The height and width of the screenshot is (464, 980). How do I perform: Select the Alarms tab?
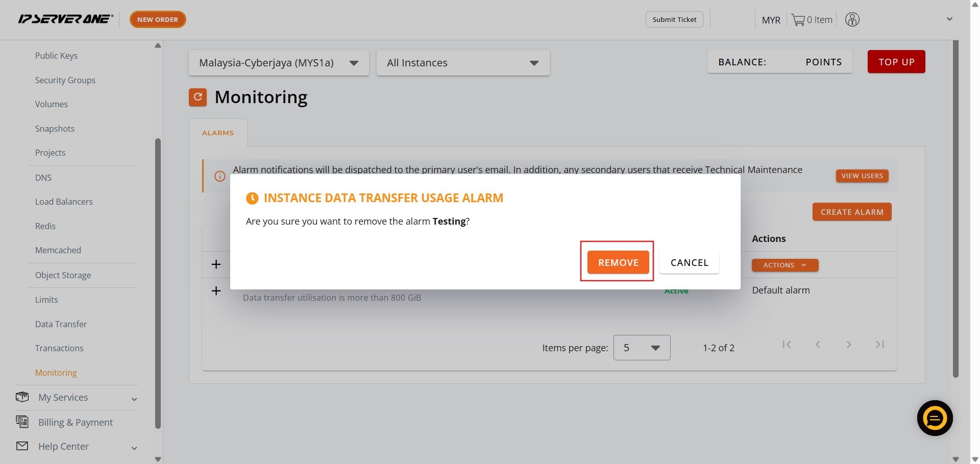[218, 133]
